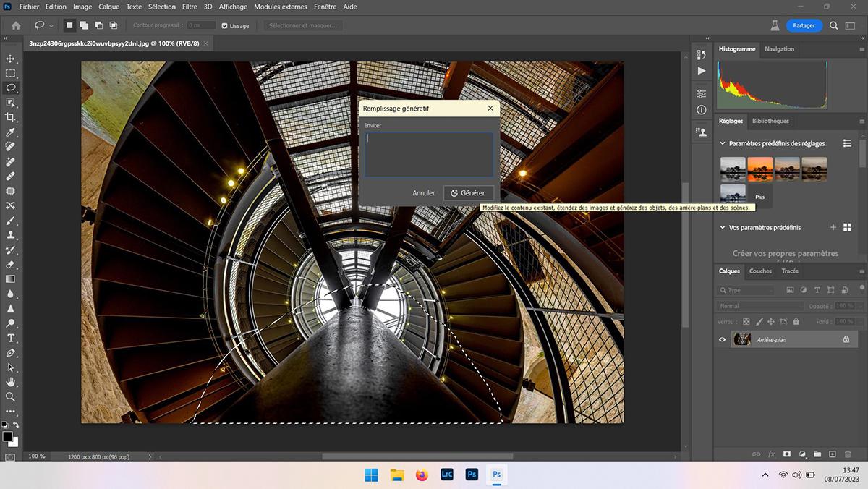Select the Crop tool

pyautogui.click(x=10, y=117)
